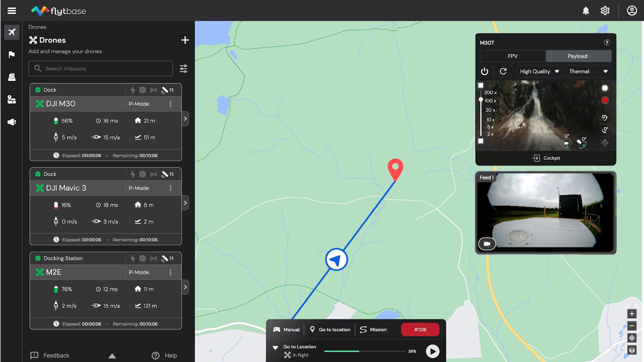Open the stamp/logs sidebar icon
The height and width of the screenshot is (362, 644).
click(12, 77)
